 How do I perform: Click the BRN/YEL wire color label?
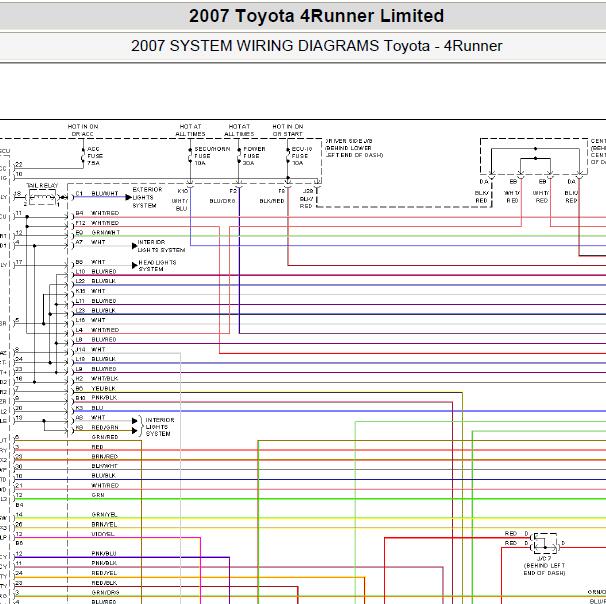pos(104,524)
